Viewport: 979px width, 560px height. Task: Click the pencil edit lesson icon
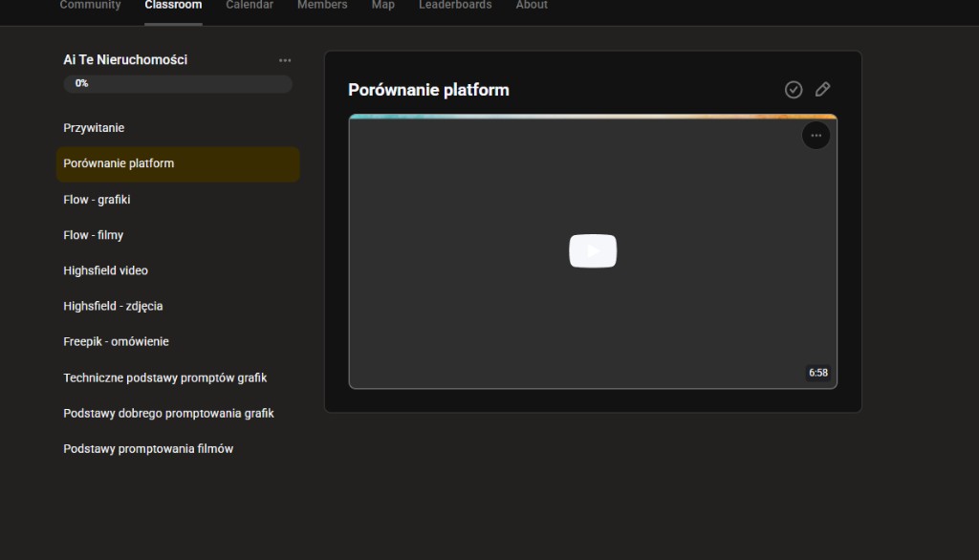tap(822, 89)
